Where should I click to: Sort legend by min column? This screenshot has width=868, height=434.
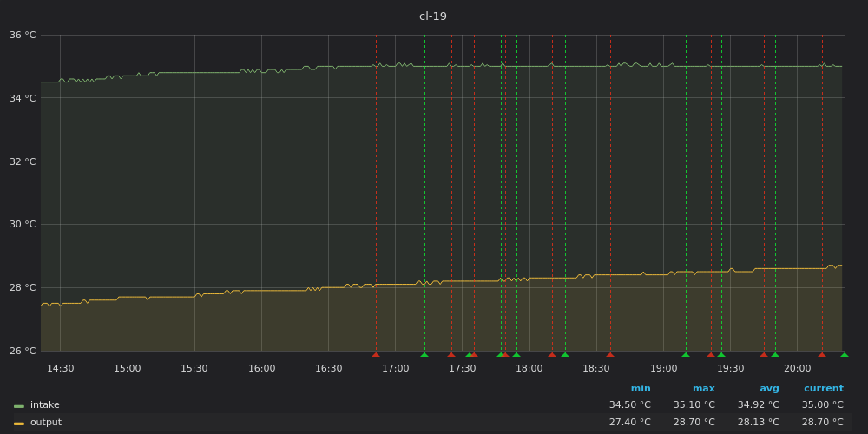(640, 389)
